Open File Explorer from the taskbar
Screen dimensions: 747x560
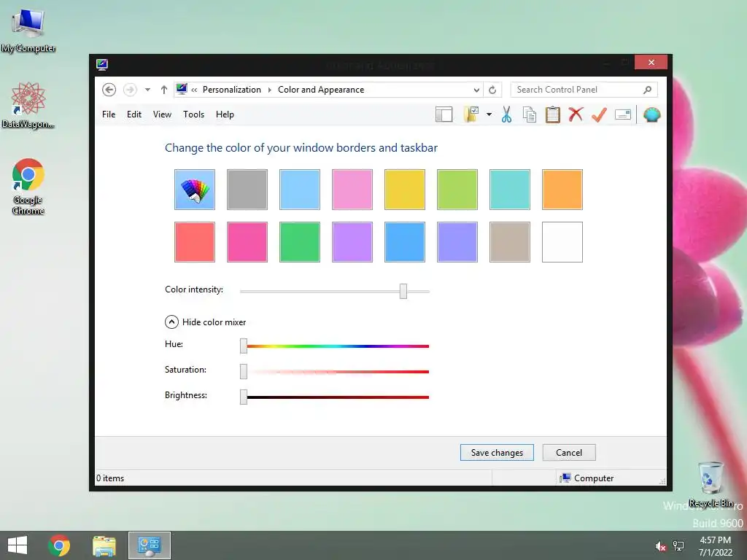click(104, 545)
